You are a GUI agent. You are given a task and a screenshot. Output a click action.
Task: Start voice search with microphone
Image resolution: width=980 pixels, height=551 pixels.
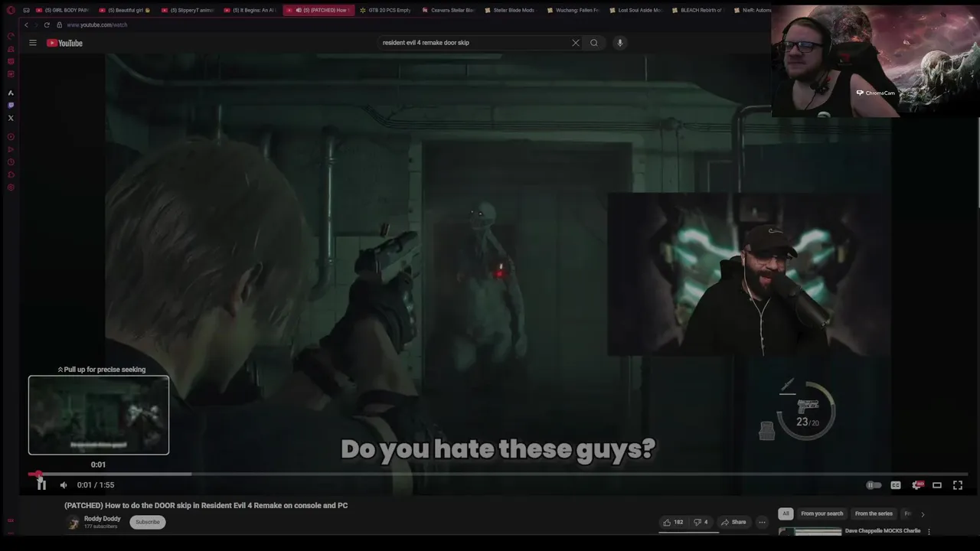(x=620, y=43)
